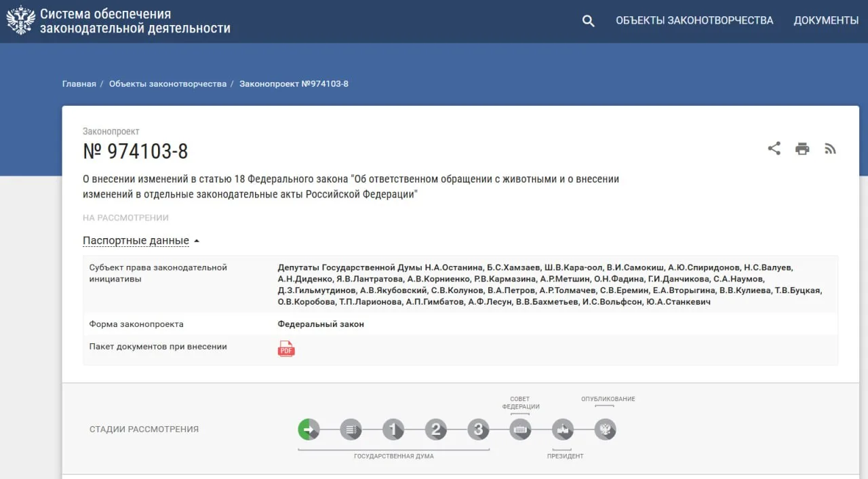Select third reading stage circle 3

[x=478, y=429]
